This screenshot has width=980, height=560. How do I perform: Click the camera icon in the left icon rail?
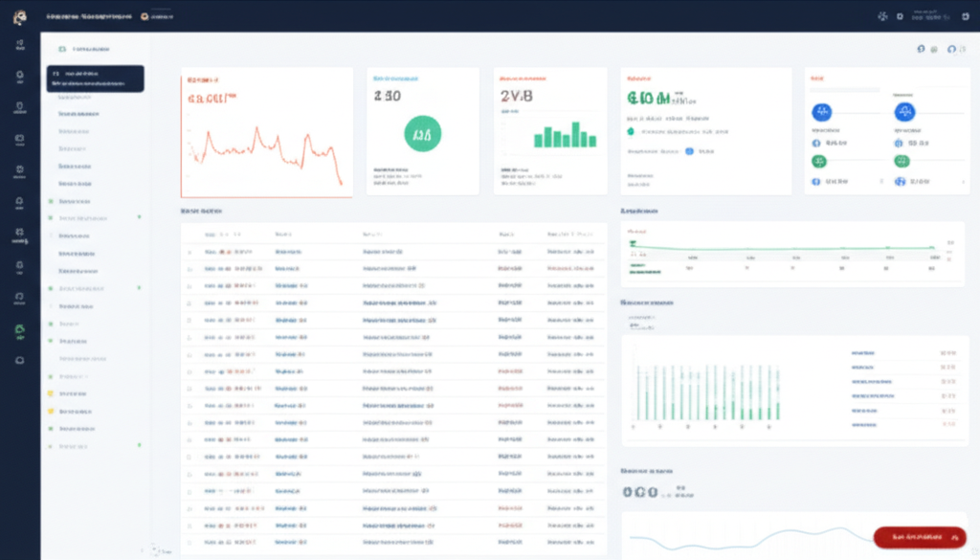[x=19, y=138]
